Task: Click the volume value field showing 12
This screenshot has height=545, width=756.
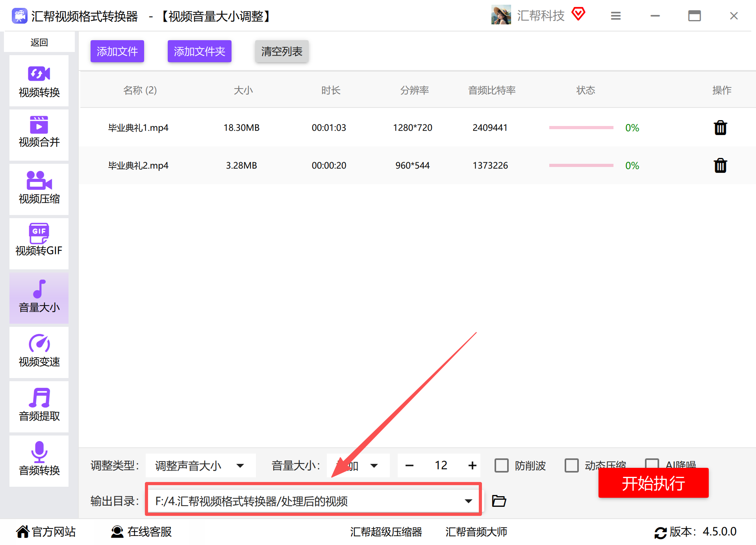Action: click(x=441, y=465)
